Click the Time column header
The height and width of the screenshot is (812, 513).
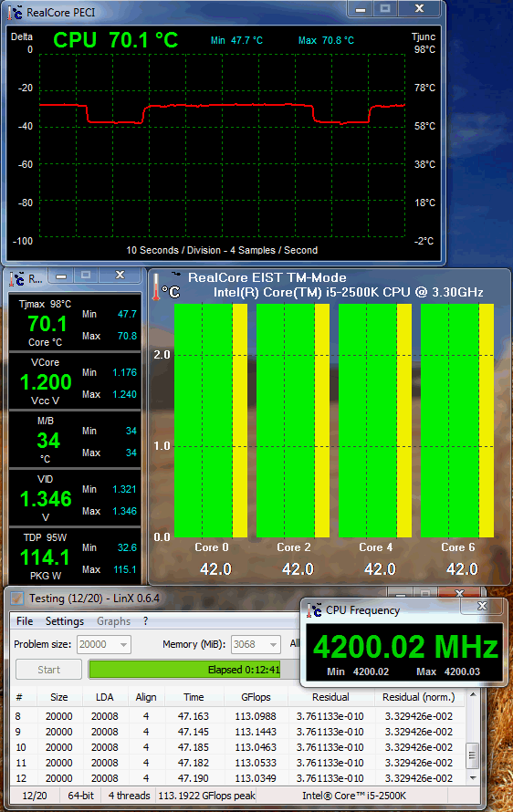pos(194,698)
